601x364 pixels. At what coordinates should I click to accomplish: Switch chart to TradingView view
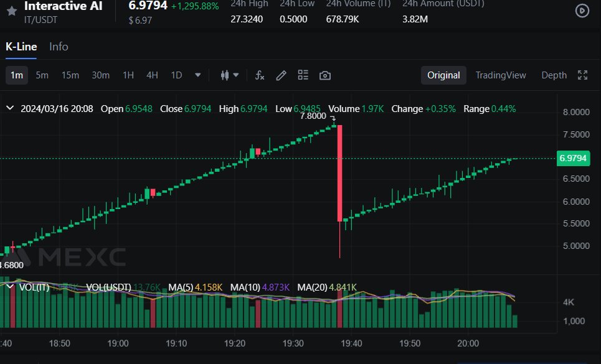tap(501, 75)
